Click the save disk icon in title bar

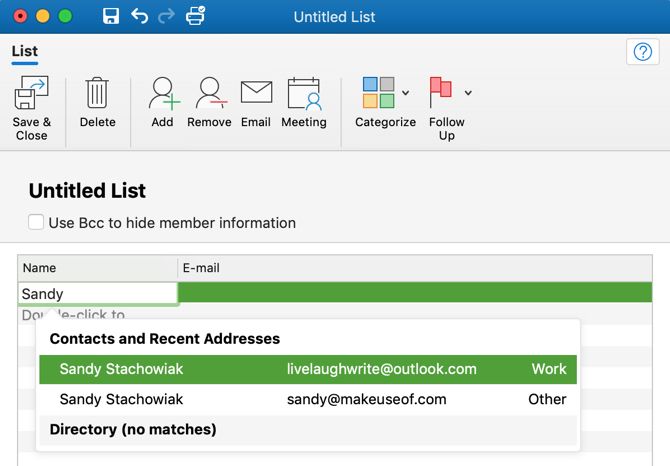111,16
